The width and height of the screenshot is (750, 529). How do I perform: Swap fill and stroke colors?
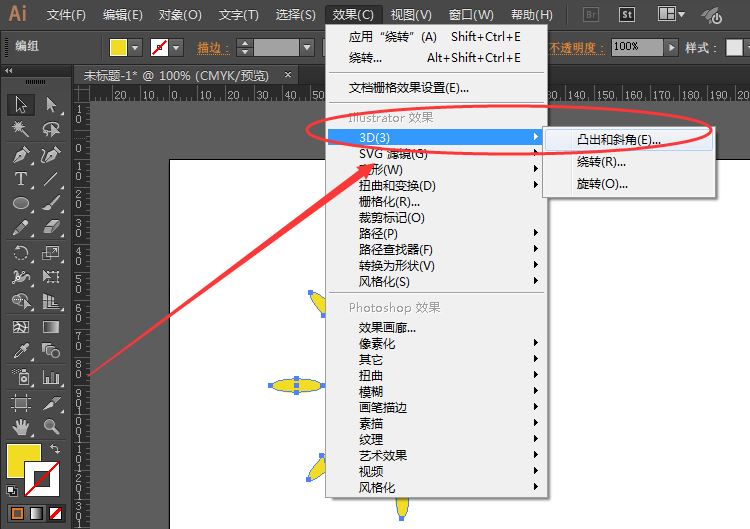coord(56,451)
